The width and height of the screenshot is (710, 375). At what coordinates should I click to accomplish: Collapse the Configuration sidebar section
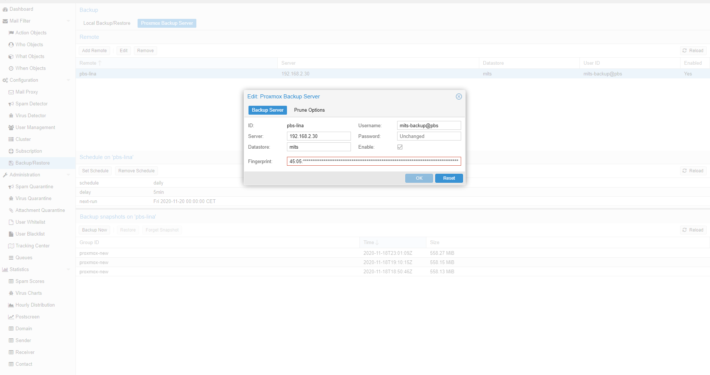[68, 80]
